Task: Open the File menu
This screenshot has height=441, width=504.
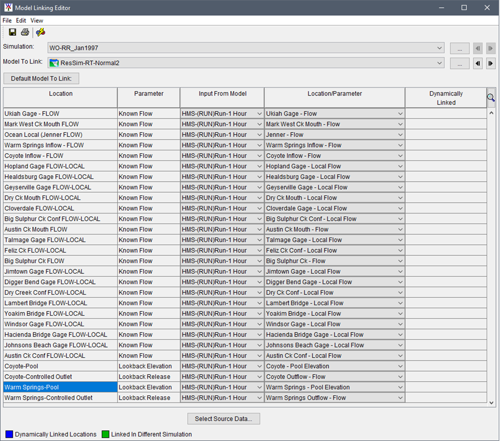Action: [7, 20]
